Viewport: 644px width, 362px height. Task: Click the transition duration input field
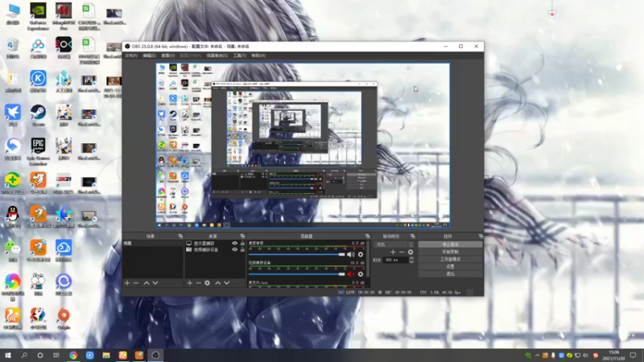[x=395, y=260]
